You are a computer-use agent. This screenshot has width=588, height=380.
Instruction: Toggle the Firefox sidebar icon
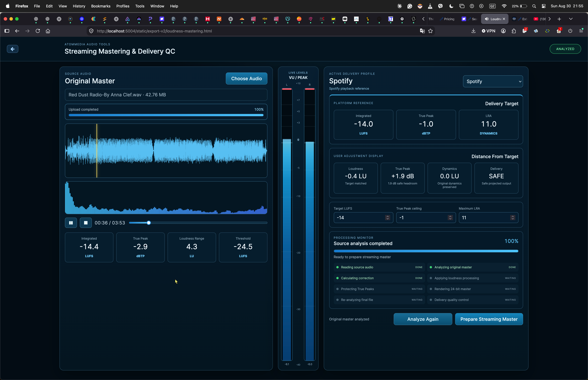coord(7,31)
